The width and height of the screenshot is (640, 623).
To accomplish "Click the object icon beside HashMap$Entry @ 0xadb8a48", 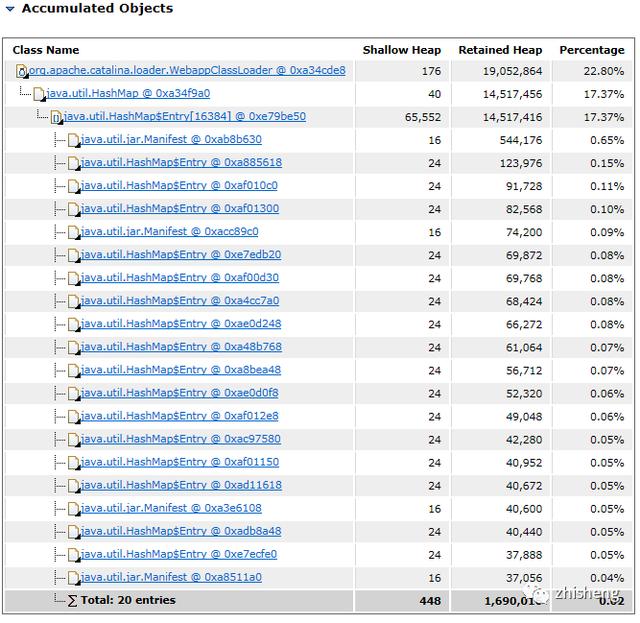I will (x=74, y=532).
